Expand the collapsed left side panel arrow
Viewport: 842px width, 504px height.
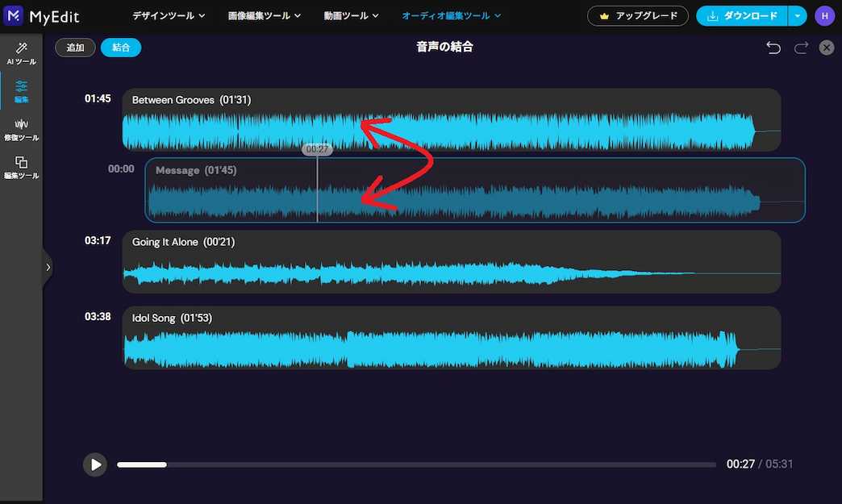point(48,267)
